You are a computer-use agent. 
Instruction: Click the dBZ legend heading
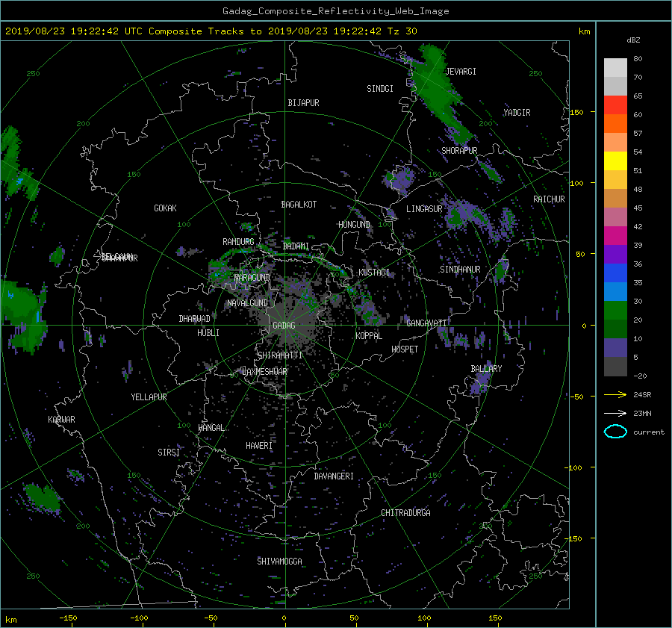coord(633,40)
